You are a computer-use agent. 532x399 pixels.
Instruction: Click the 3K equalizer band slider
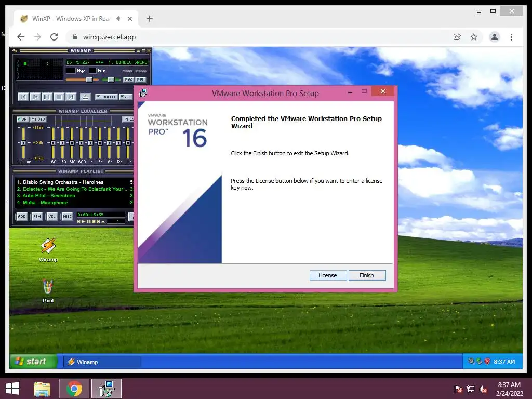[100, 143]
